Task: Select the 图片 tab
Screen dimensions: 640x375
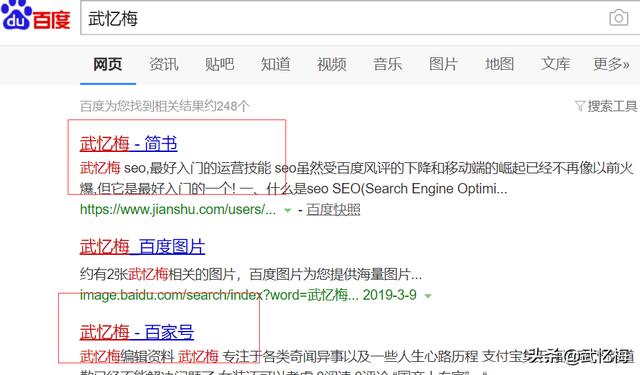Action: click(x=443, y=64)
